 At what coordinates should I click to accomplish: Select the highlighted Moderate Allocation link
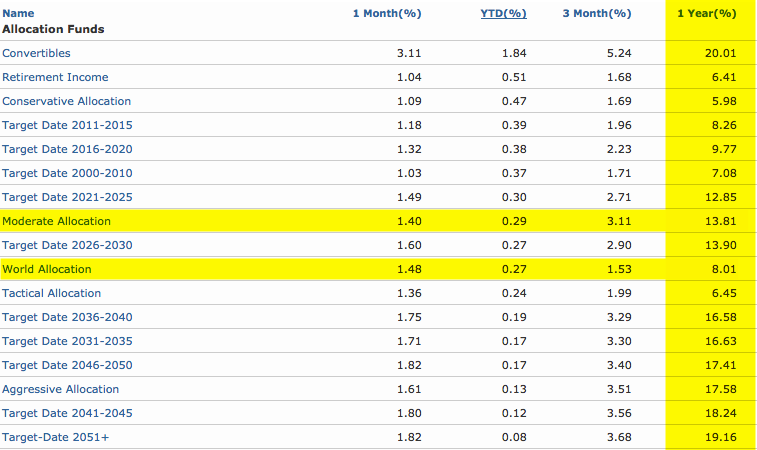57,221
